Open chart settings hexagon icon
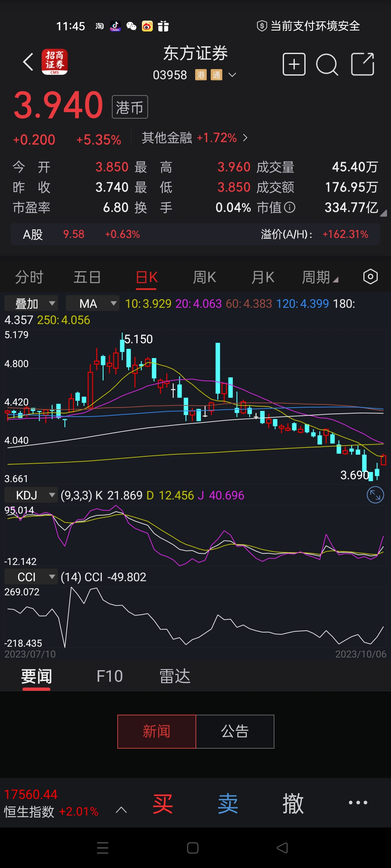The width and height of the screenshot is (391, 868). pyautogui.click(x=370, y=277)
